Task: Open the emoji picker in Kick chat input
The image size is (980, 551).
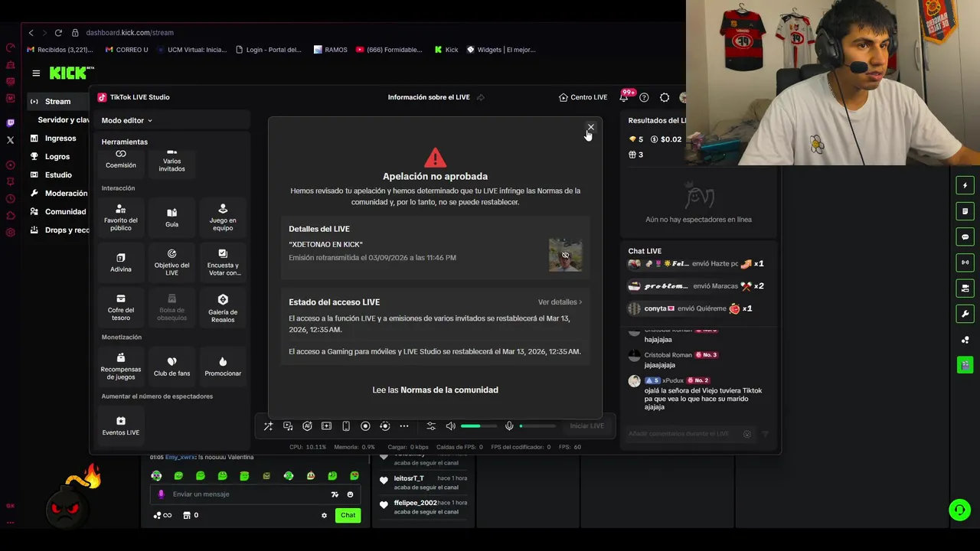Action: coord(350,494)
